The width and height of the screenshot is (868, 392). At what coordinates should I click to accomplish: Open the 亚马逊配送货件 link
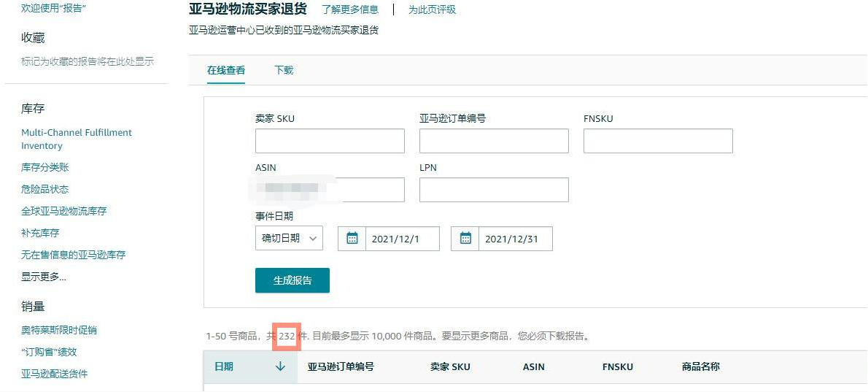[54, 374]
